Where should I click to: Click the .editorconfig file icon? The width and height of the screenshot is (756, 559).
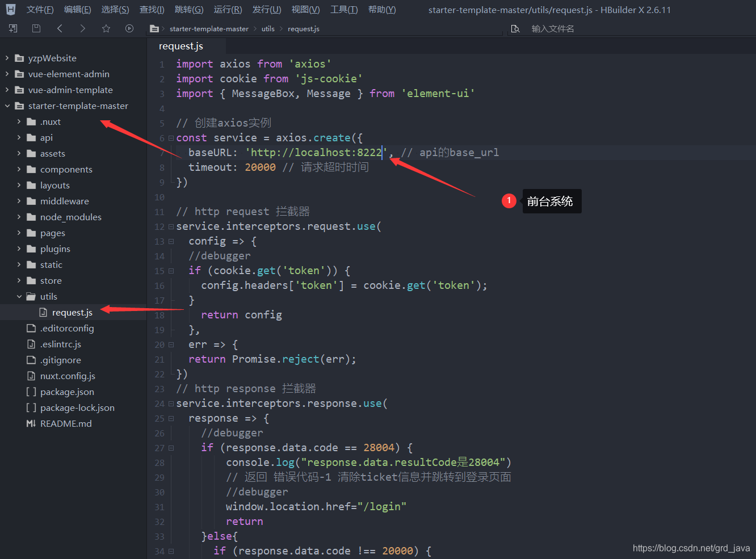coord(31,328)
